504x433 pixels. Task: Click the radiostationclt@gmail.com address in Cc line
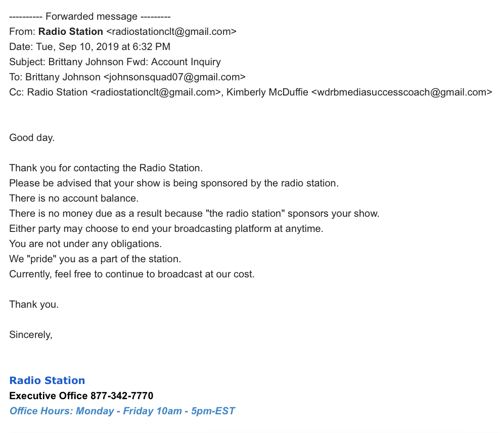click(156, 92)
